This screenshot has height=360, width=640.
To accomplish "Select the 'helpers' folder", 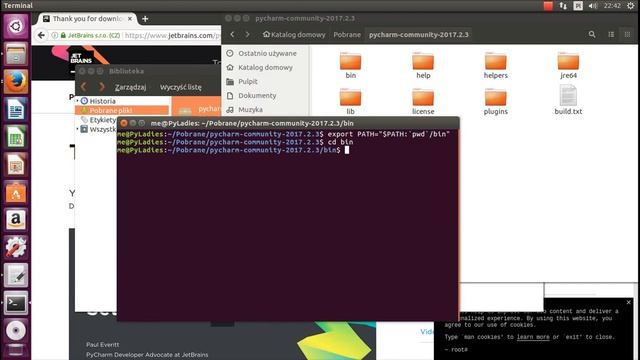I will click(x=496, y=65).
